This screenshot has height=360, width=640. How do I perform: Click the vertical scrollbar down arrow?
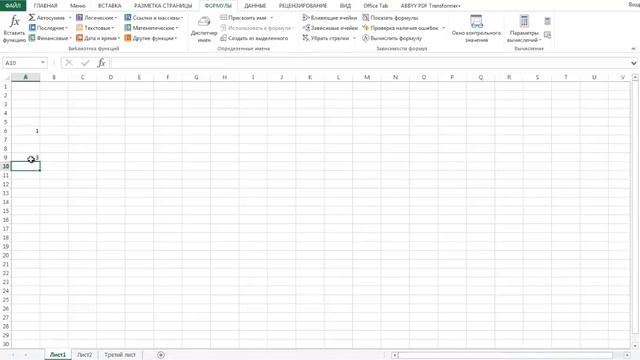[x=635, y=345]
